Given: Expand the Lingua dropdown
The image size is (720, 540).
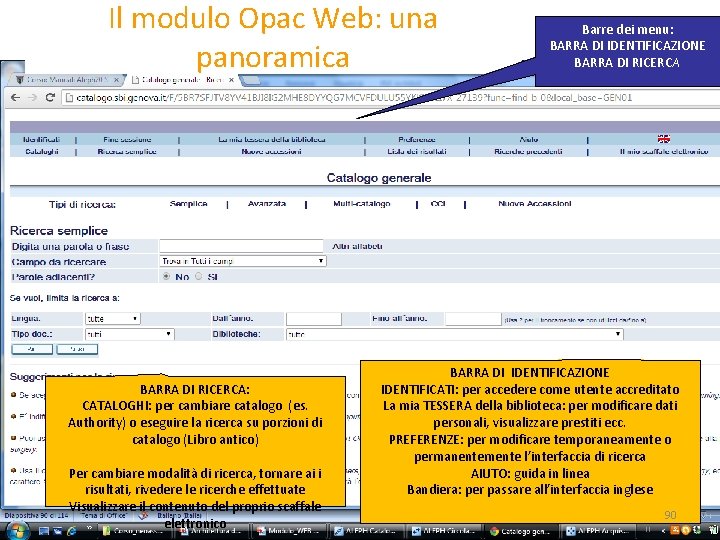Looking at the screenshot, I should click(112, 318).
